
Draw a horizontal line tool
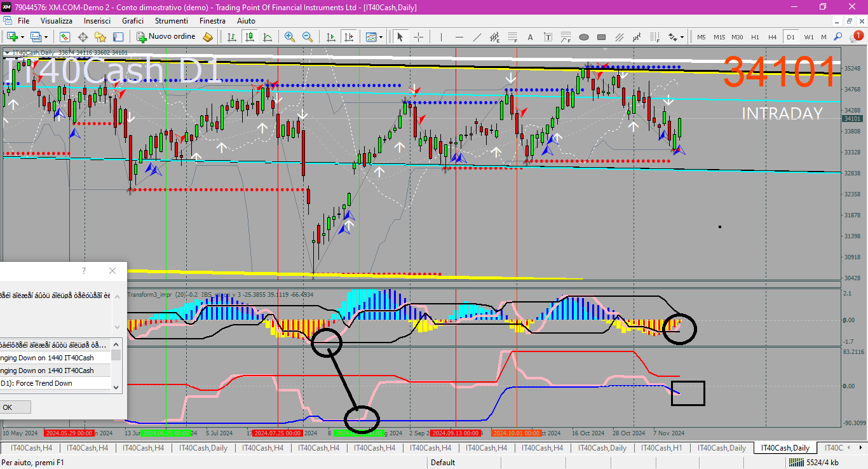coord(459,37)
